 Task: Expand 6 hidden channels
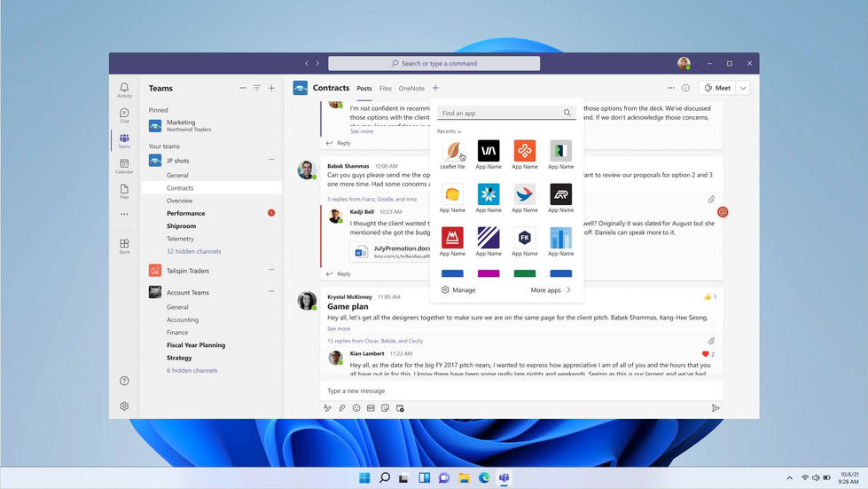tap(192, 370)
